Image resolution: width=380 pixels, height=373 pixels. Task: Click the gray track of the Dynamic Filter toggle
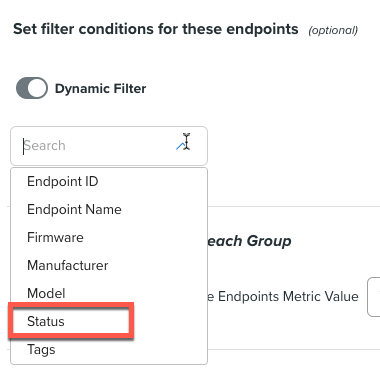[x=22, y=88]
